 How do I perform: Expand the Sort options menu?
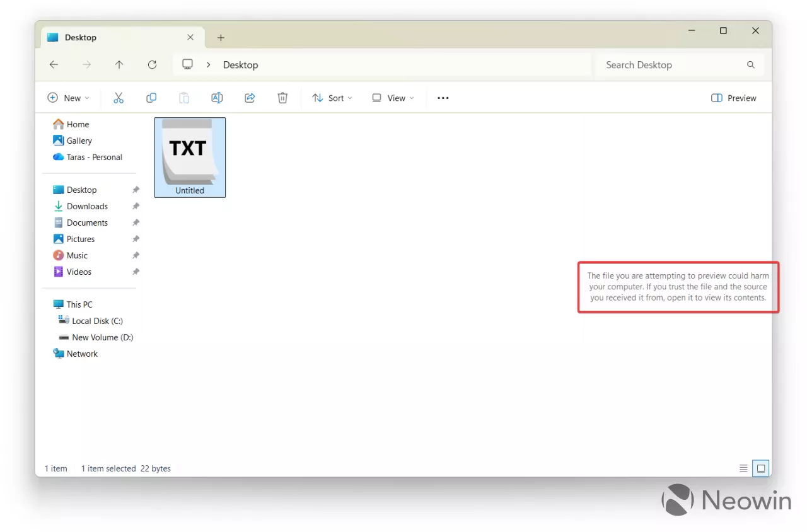click(332, 98)
